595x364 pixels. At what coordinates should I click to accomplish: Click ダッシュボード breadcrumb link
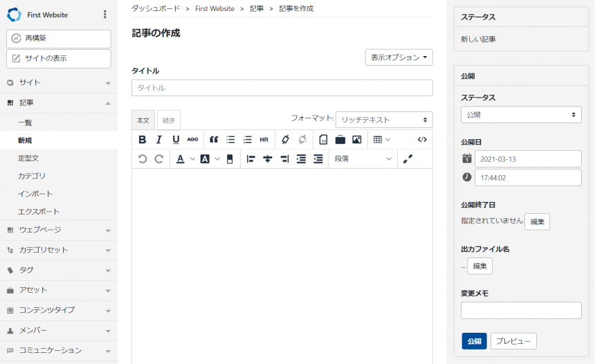156,8
